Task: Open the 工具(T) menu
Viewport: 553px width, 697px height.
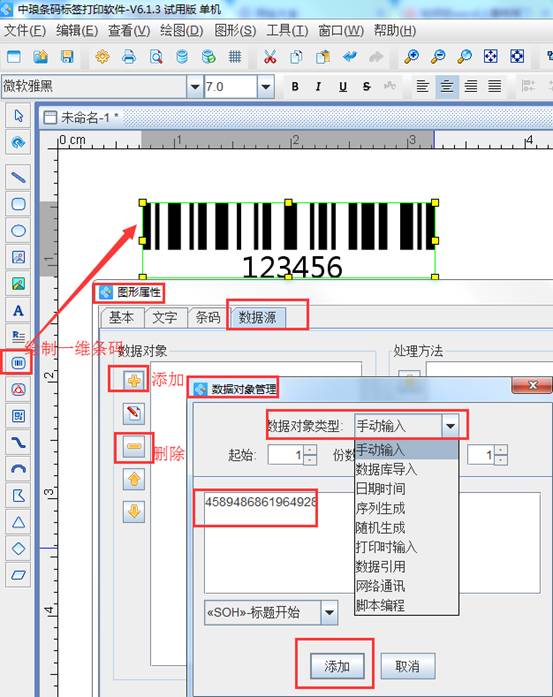Action: pyautogui.click(x=287, y=31)
